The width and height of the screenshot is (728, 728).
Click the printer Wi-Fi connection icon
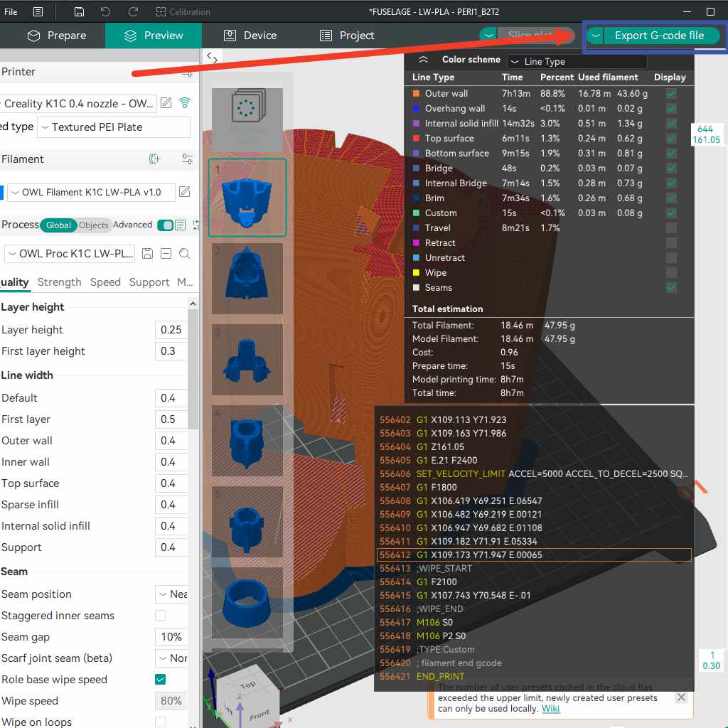click(185, 103)
